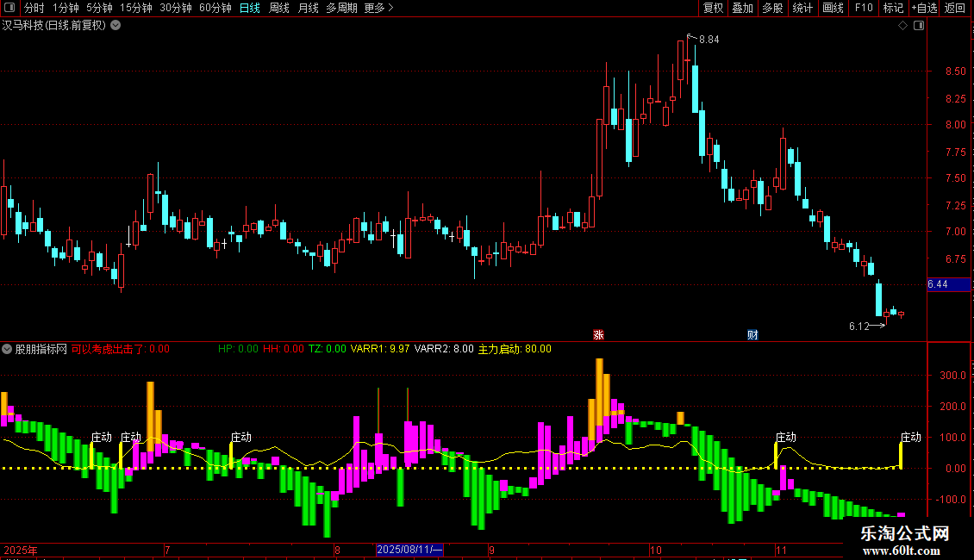This screenshot has width=974, height=560.
Task: Add stock via +自选 button
Action: click(x=924, y=8)
